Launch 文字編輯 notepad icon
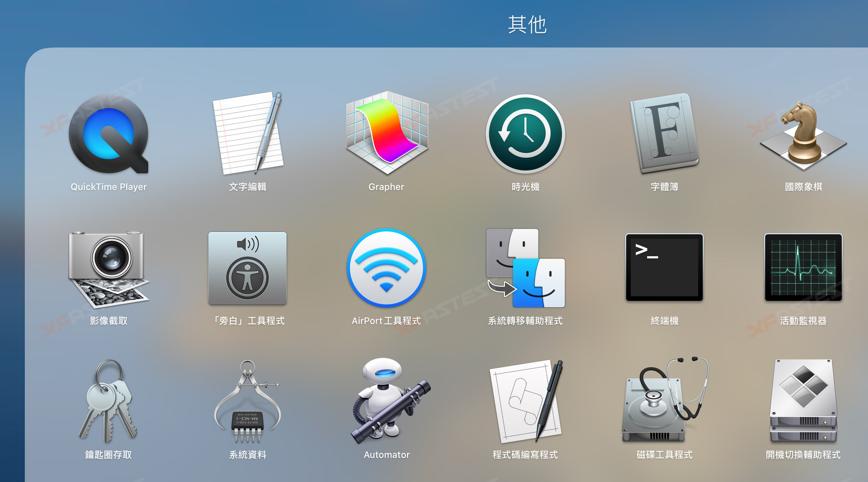This screenshot has height=482, width=868. [x=247, y=133]
